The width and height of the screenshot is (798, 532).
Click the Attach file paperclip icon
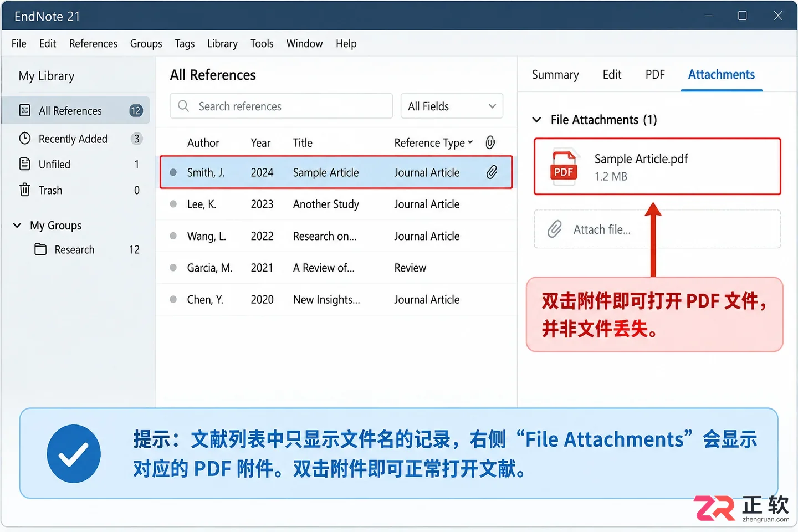point(555,229)
